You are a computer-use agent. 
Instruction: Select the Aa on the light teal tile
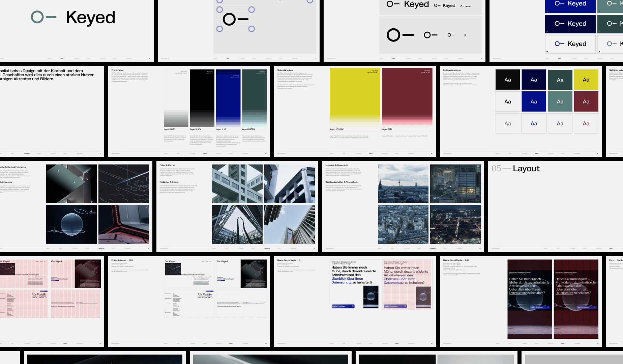(560, 102)
